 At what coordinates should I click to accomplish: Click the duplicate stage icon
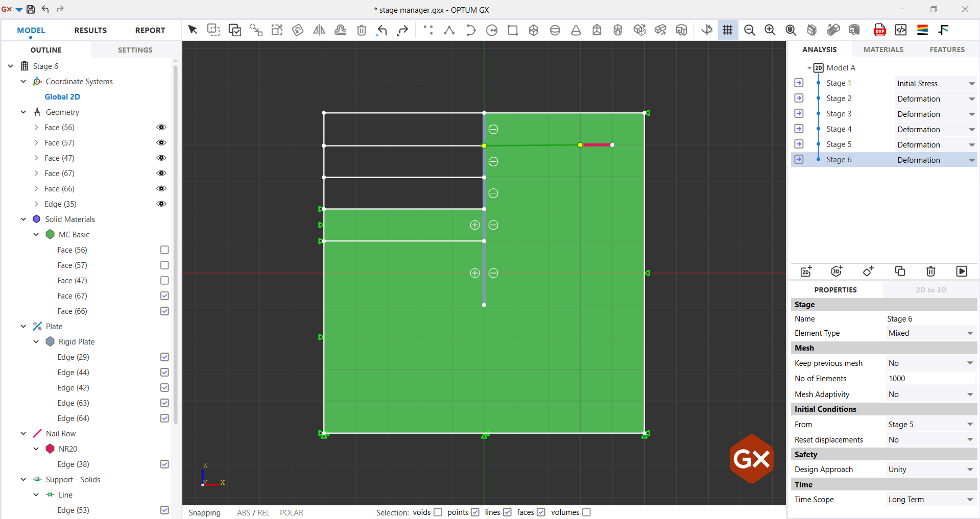(x=900, y=271)
